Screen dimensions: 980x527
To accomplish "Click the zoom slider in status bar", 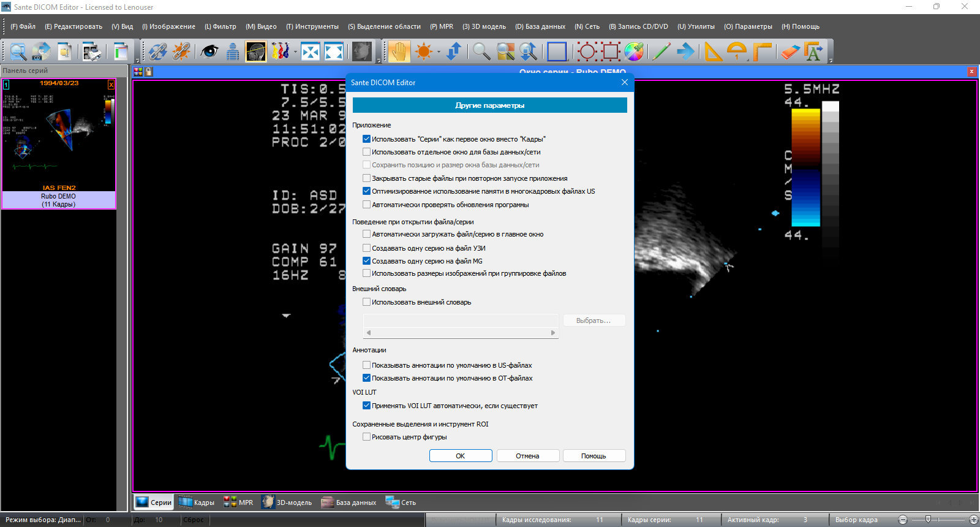I will click(x=938, y=520).
